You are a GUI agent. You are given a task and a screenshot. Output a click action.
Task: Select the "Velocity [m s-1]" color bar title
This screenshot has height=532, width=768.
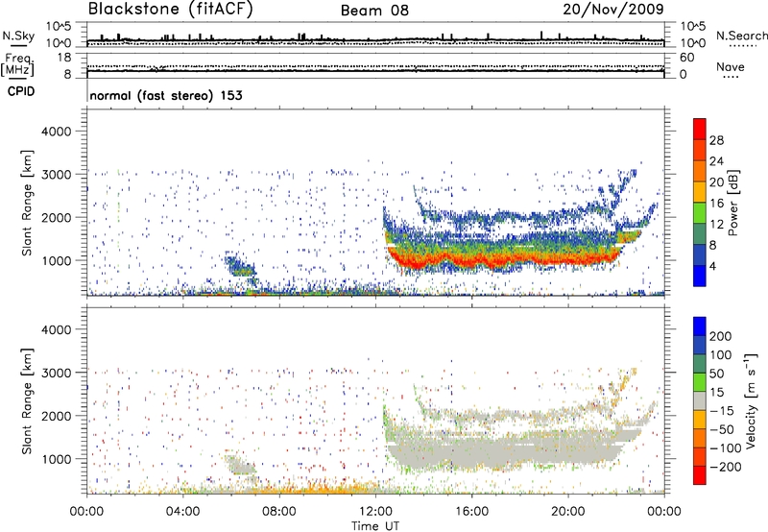pyautogui.click(x=751, y=400)
